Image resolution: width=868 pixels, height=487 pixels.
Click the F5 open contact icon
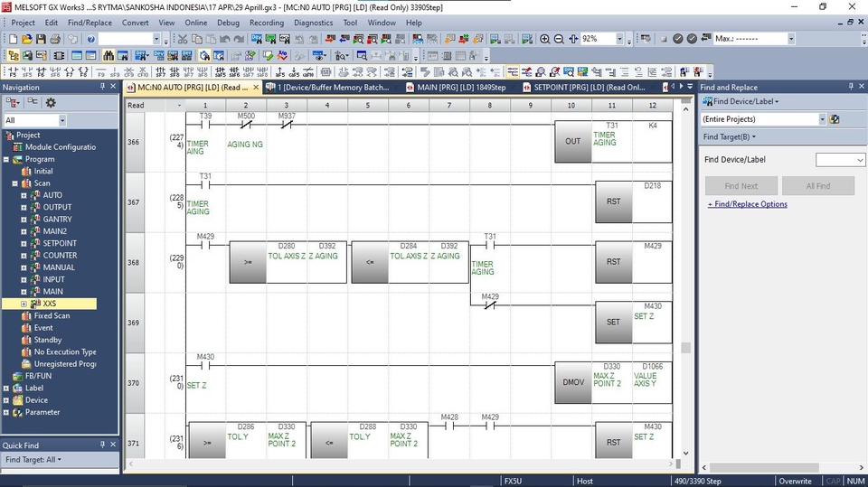[x=12, y=72]
